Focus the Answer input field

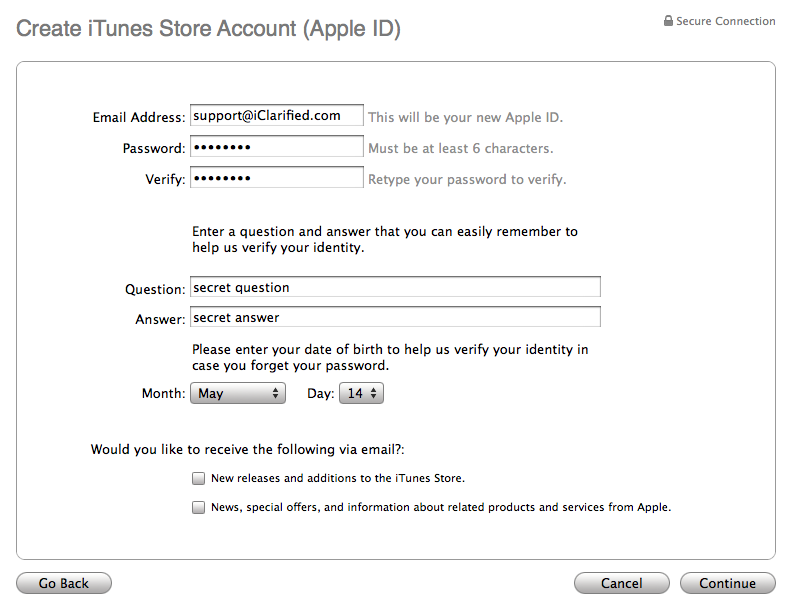[x=395, y=317]
